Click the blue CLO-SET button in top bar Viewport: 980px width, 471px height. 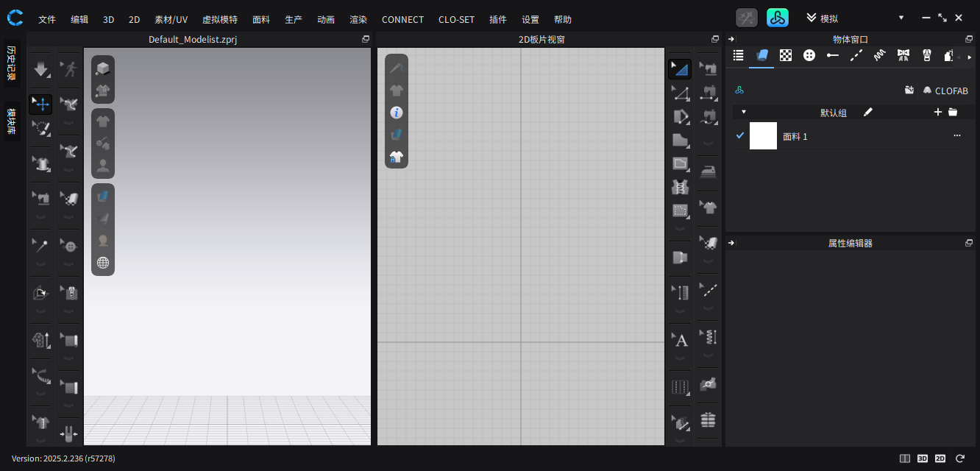pos(778,18)
